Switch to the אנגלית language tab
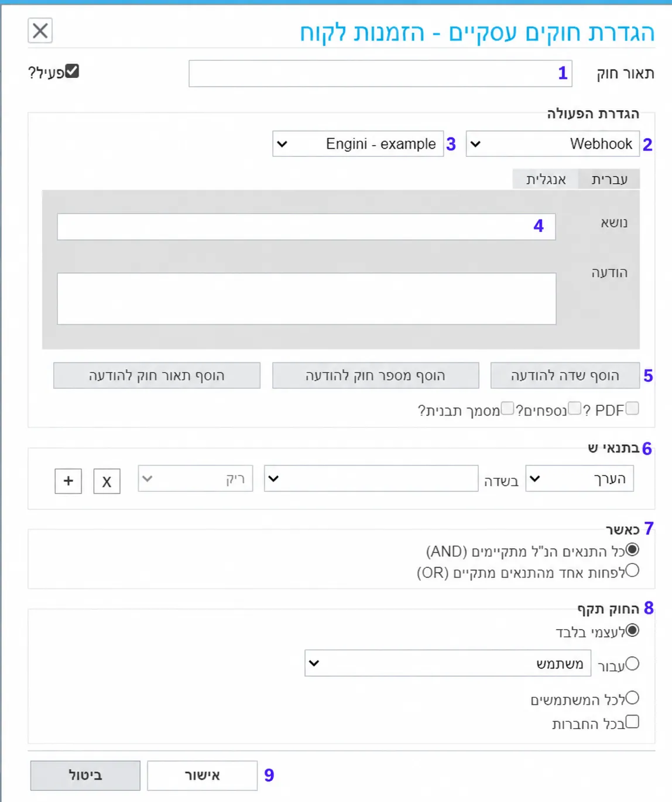 pyautogui.click(x=546, y=179)
